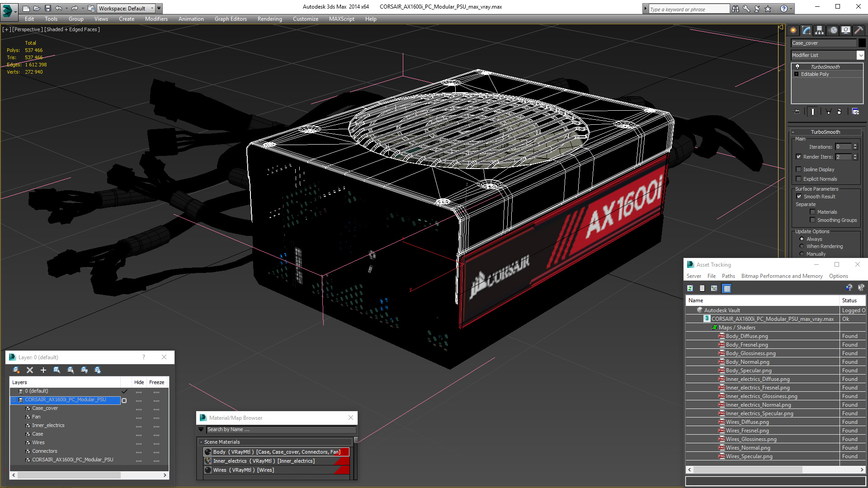Click Freeze column header in layers
This screenshot has height=488, width=868.
pos(156,382)
